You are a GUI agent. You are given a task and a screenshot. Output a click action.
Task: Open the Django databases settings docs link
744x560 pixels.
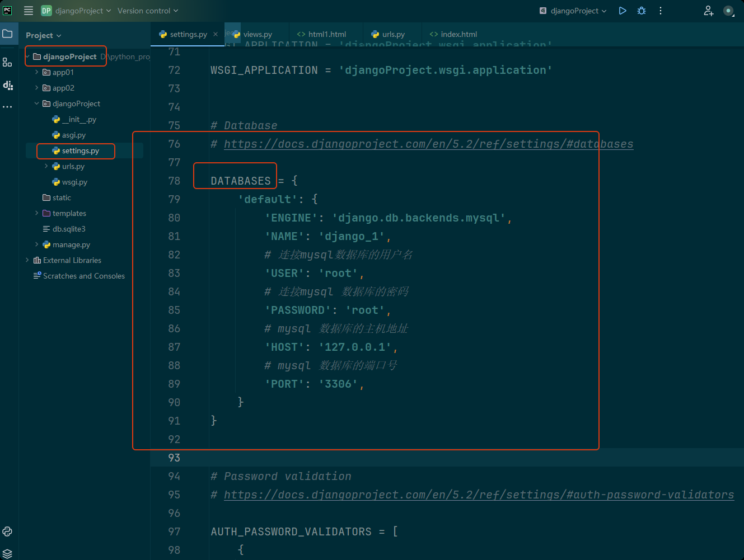coord(429,144)
